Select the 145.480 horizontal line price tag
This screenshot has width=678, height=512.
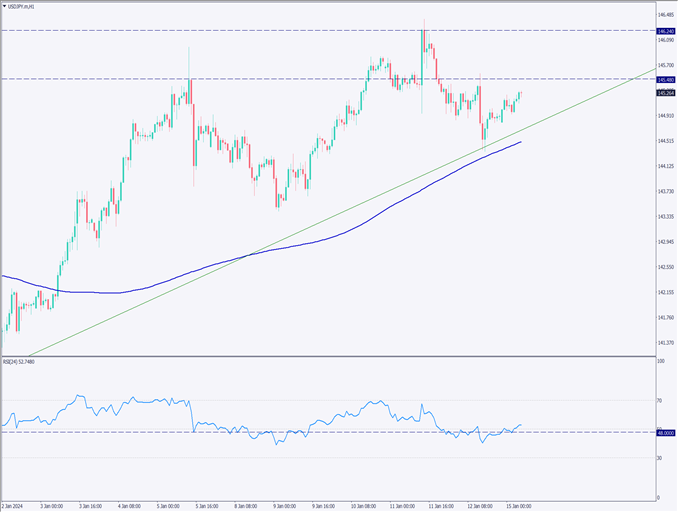point(664,78)
